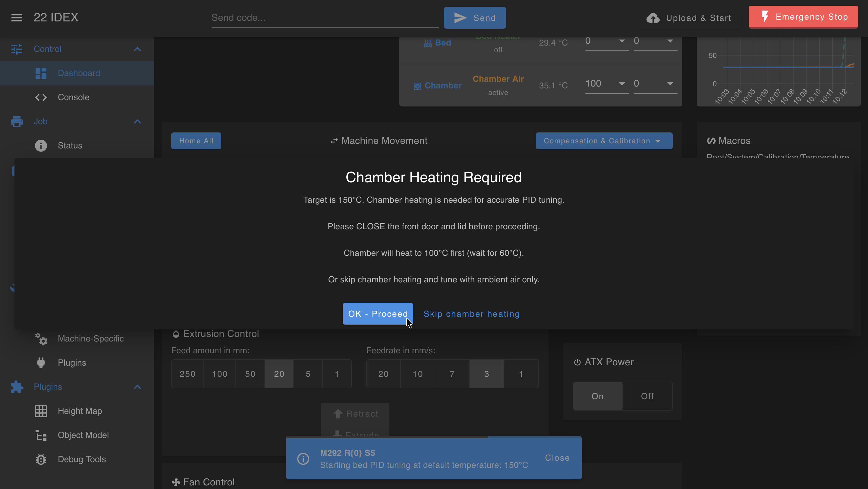Click the Job printer icon
The height and width of the screenshot is (489, 868).
coord(17,121)
